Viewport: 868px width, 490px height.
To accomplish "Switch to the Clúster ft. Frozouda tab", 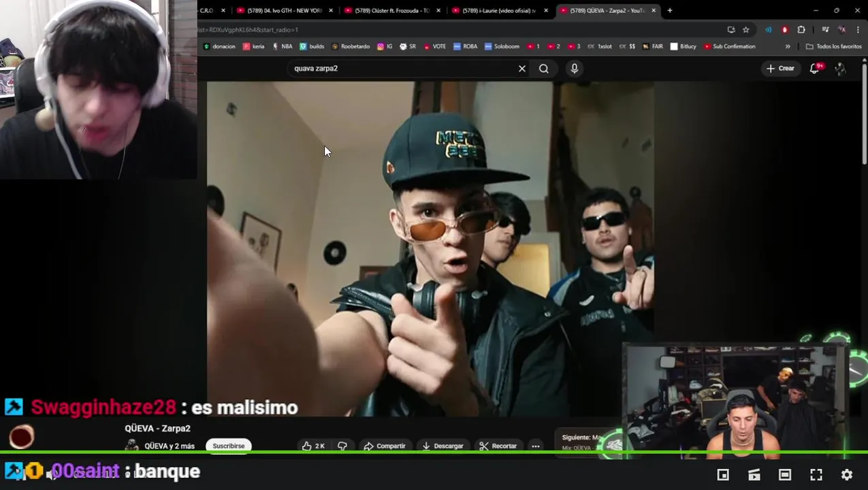I will (392, 10).
